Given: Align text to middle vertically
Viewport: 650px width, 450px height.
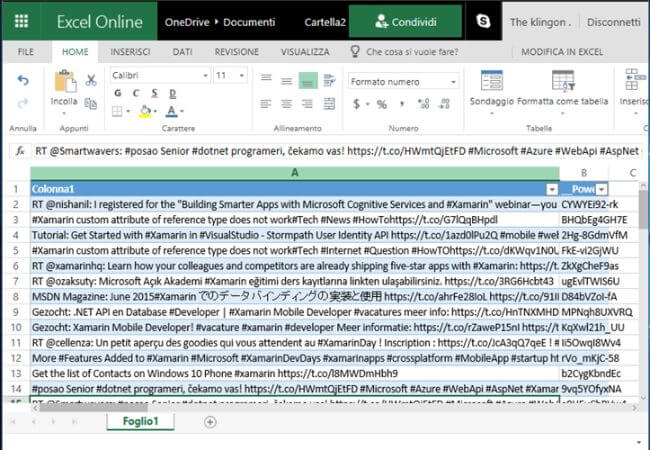Looking at the screenshot, I should (286, 81).
